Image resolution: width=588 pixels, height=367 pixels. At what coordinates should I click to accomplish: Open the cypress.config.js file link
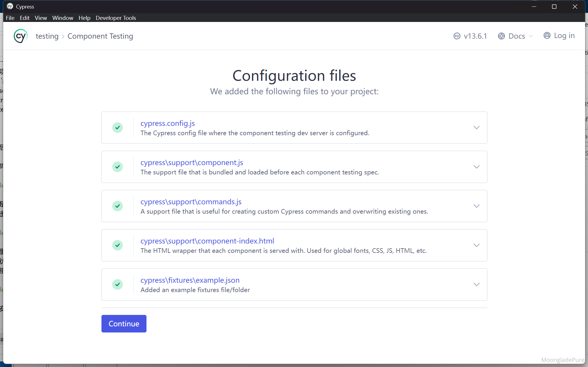(x=168, y=123)
